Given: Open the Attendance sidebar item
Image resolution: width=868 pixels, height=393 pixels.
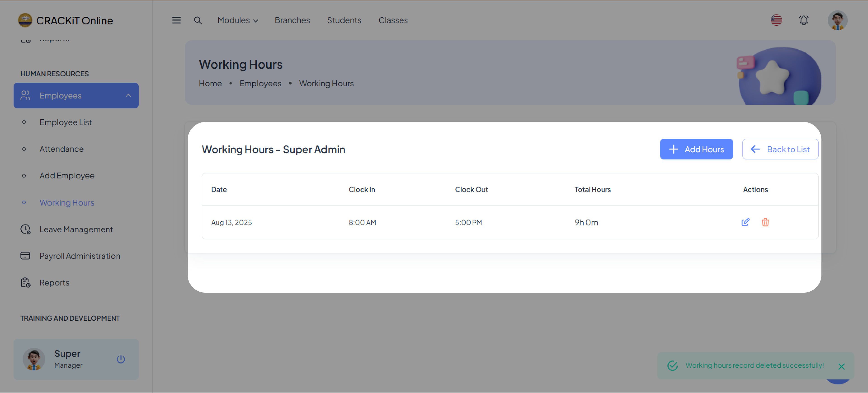Looking at the screenshot, I should pyautogui.click(x=61, y=149).
